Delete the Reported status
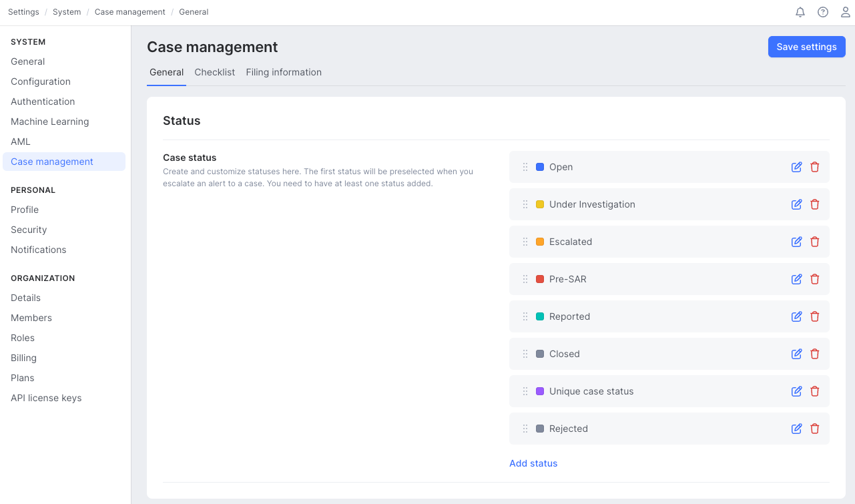 coord(814,316)
